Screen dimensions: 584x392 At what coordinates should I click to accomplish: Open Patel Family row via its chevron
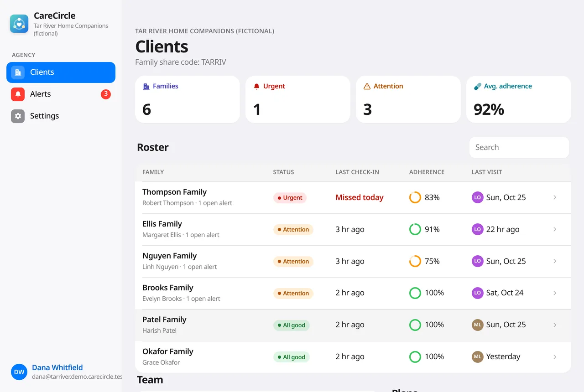coord(555,325)
